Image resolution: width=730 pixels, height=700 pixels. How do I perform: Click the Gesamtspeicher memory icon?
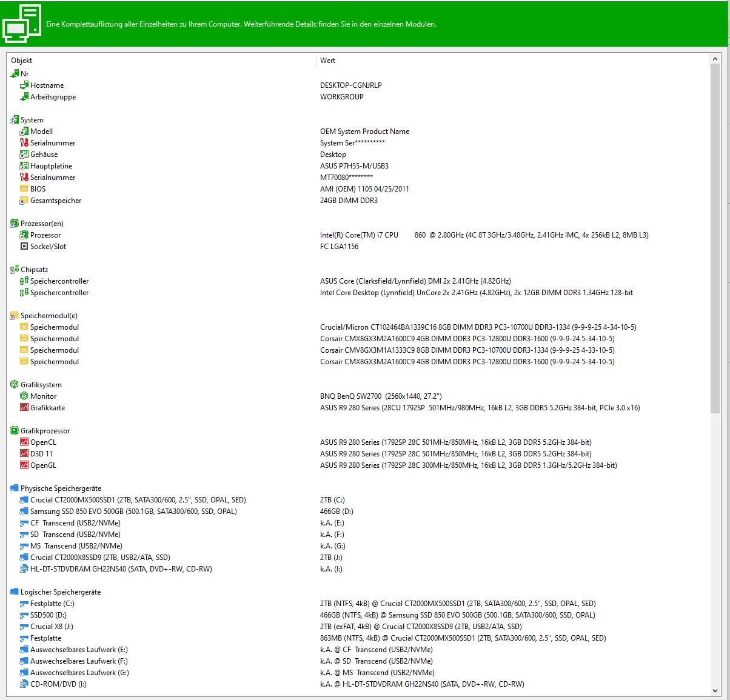[x=24, y=201]
